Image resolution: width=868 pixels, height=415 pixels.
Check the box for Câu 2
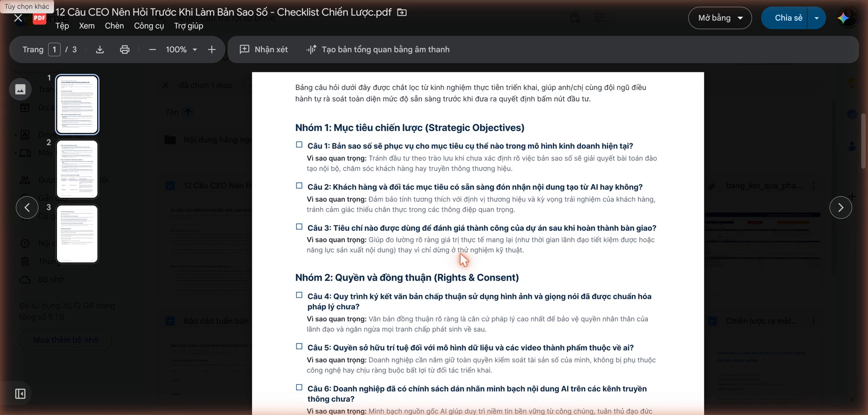coord(299,186)
